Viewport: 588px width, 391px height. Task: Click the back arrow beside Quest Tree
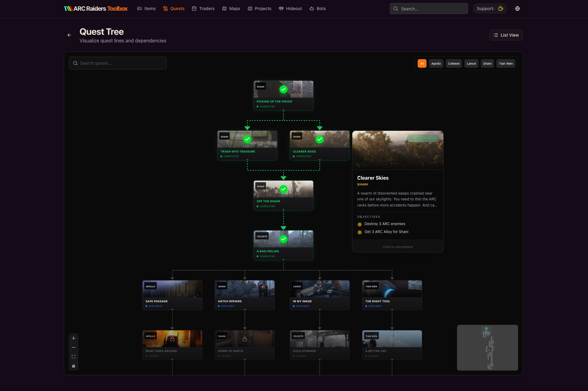(x=69, y=35)
